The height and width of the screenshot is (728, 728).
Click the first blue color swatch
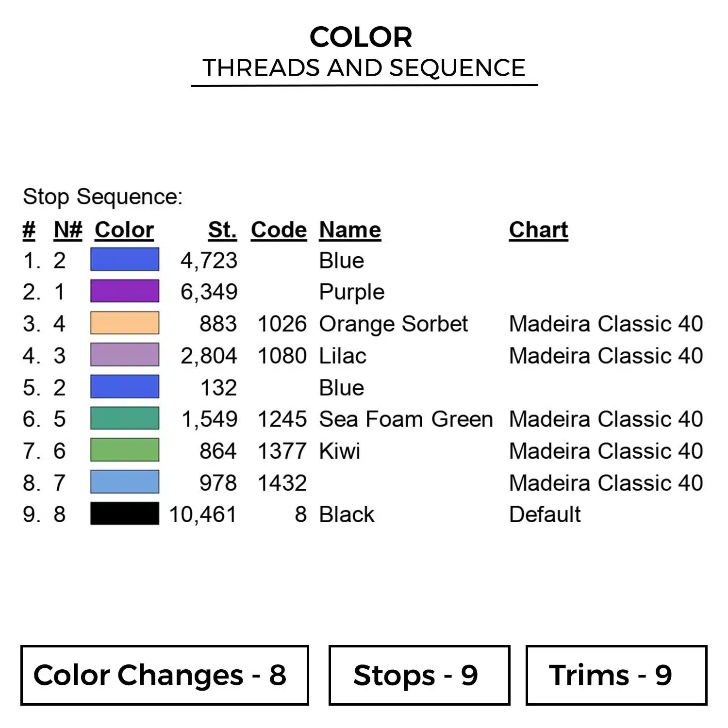125,259
